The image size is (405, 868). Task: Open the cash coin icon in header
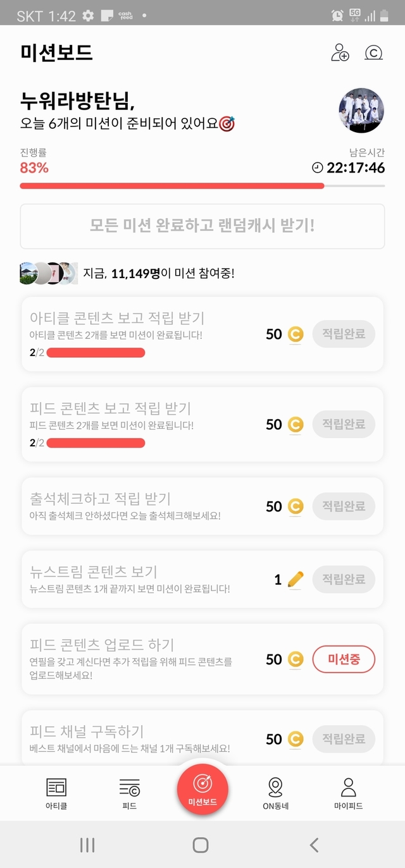click(373, 53)
